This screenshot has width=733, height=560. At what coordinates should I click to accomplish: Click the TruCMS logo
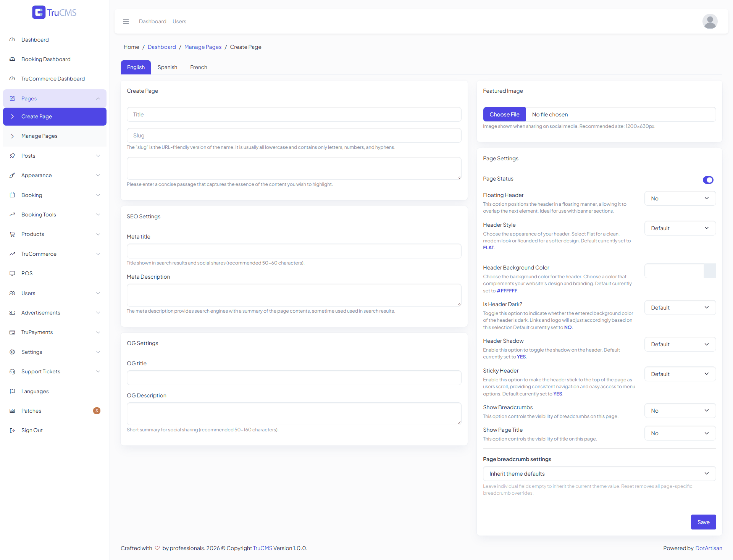pyautogui.click(x=54, y=12)
